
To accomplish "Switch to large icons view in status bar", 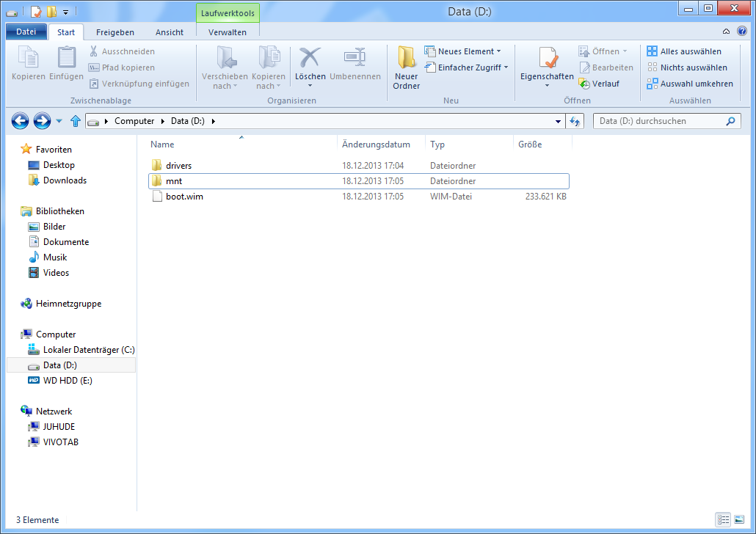I will click(x=739, y=519).
